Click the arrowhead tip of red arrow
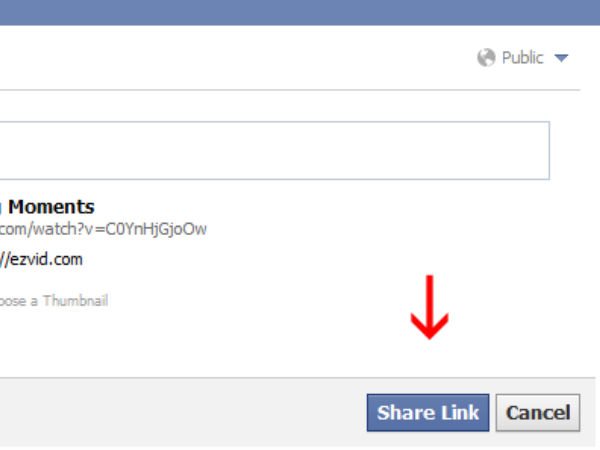Screen dimensions: 600x450 tap(429, 336)
